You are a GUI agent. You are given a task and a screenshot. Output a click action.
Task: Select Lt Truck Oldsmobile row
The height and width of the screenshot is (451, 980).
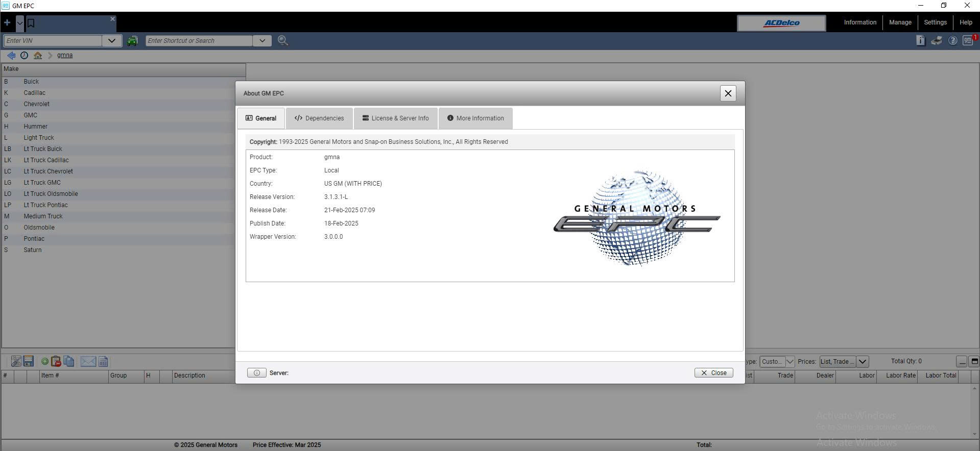tap(118, 194)
